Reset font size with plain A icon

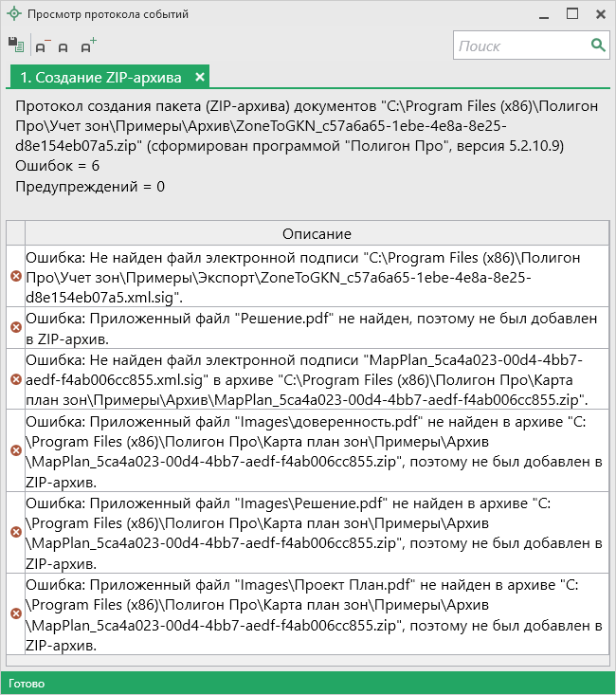coord(63,46)
